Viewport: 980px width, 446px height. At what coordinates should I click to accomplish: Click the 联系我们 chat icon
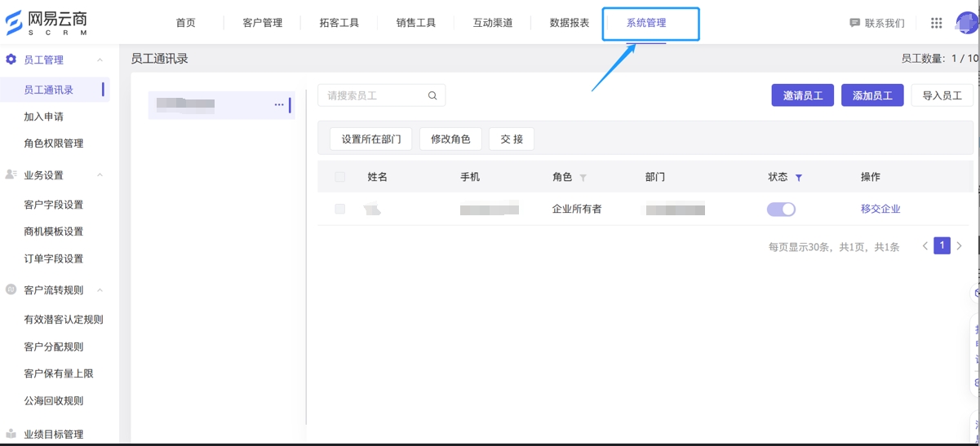pyautogui.click(x=854, y=24)
